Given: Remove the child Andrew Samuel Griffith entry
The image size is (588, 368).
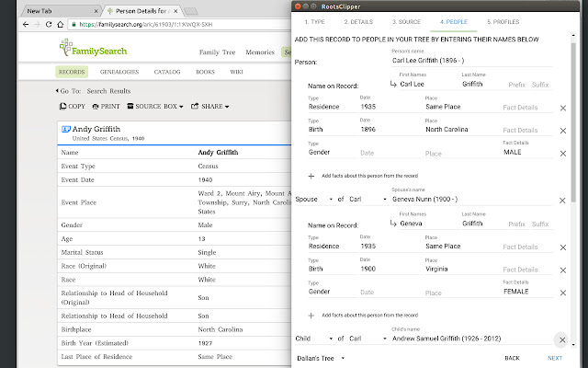Looking at the screenshot, I should tap(561, 339).
